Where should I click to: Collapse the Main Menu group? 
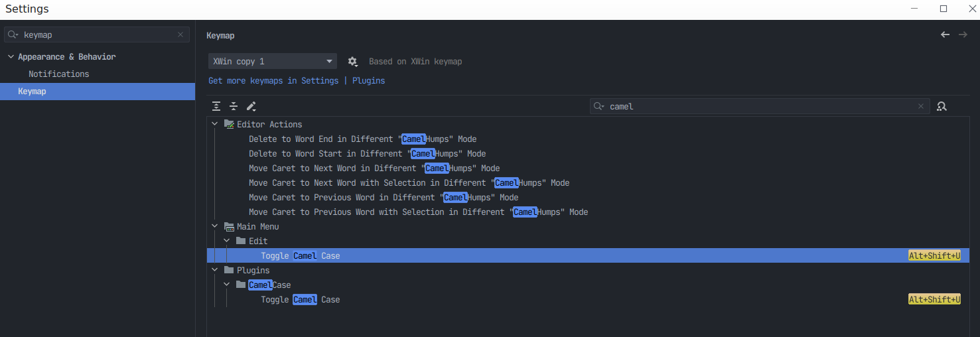point(214,226)
